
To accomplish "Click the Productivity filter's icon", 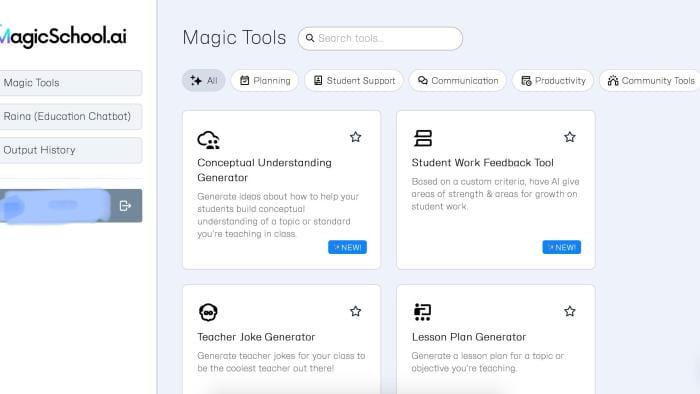I will [x=526, y=81].
